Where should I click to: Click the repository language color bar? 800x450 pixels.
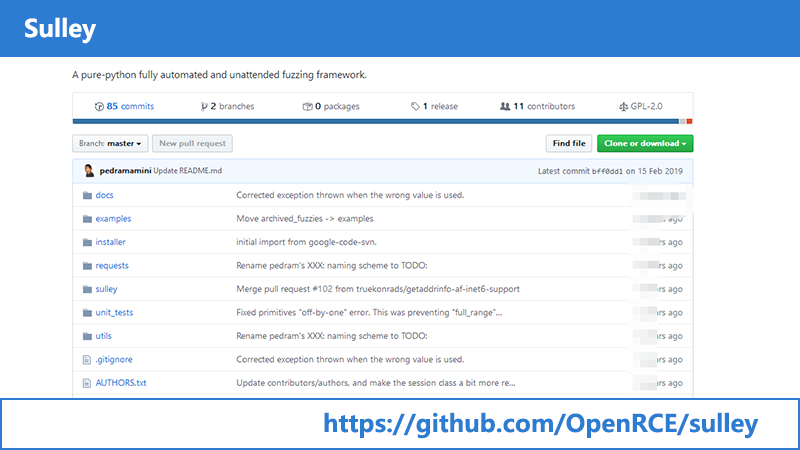[x=383, y=121]
